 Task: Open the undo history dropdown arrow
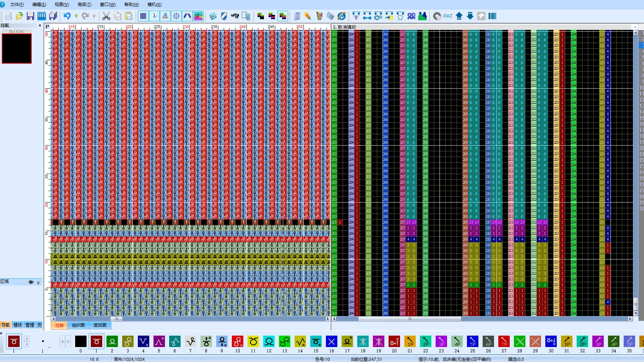coord(76,16)
